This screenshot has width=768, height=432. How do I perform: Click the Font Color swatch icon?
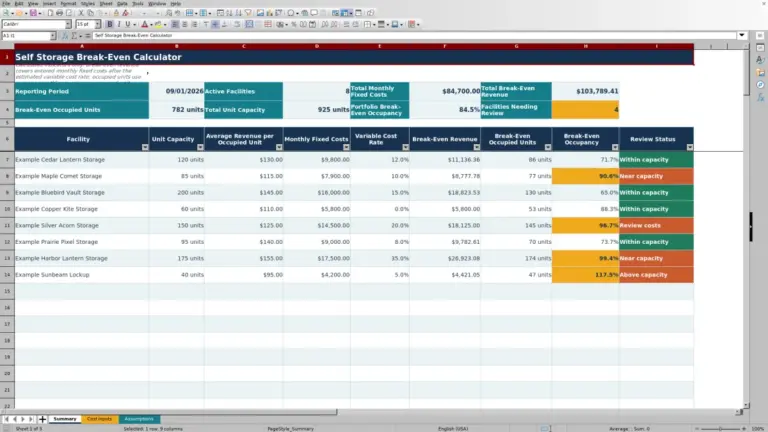coord(144,24)
